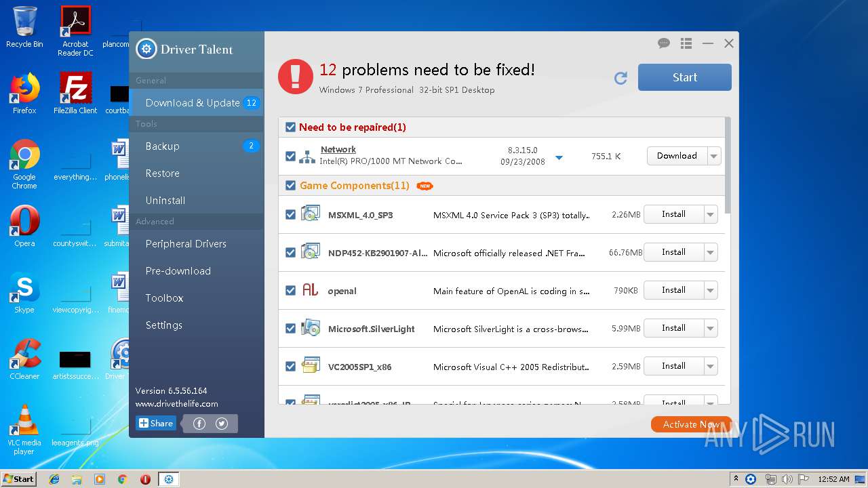Open VLC media player desktop shortcut
The height and width of the screenshot is (488, 868).
click(24, 430)
